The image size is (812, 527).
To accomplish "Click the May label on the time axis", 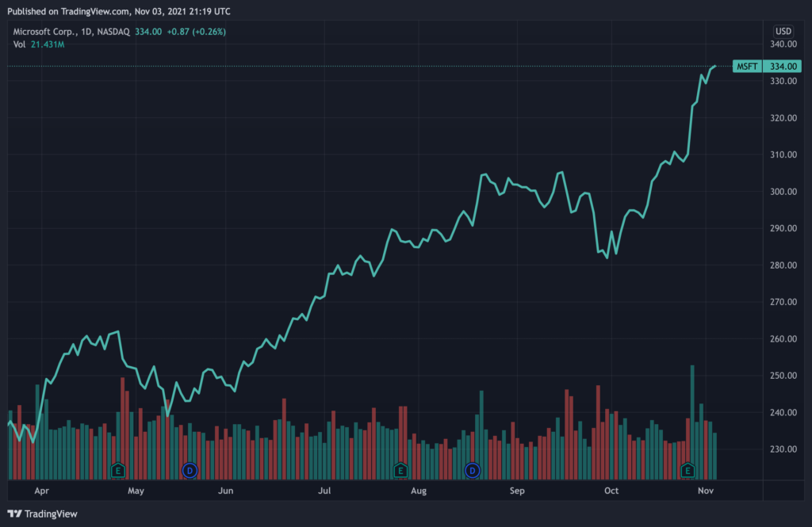I will (136, 491).
